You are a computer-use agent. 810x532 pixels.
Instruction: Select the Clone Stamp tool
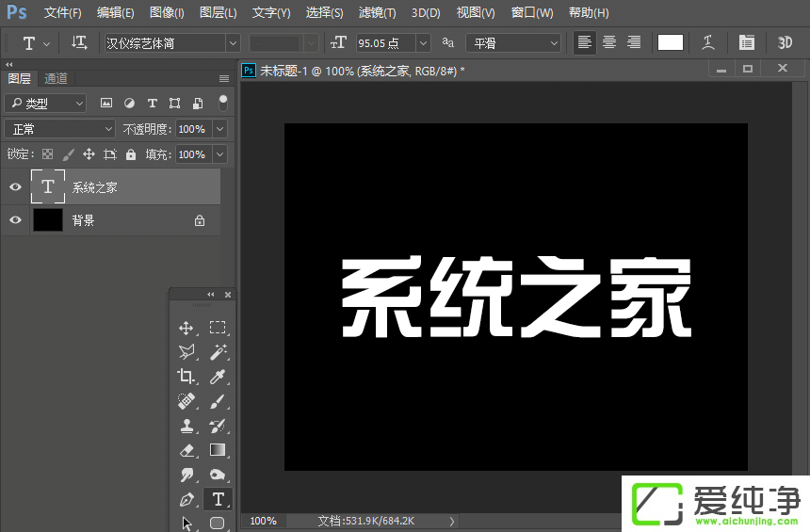tap(186, 426)
